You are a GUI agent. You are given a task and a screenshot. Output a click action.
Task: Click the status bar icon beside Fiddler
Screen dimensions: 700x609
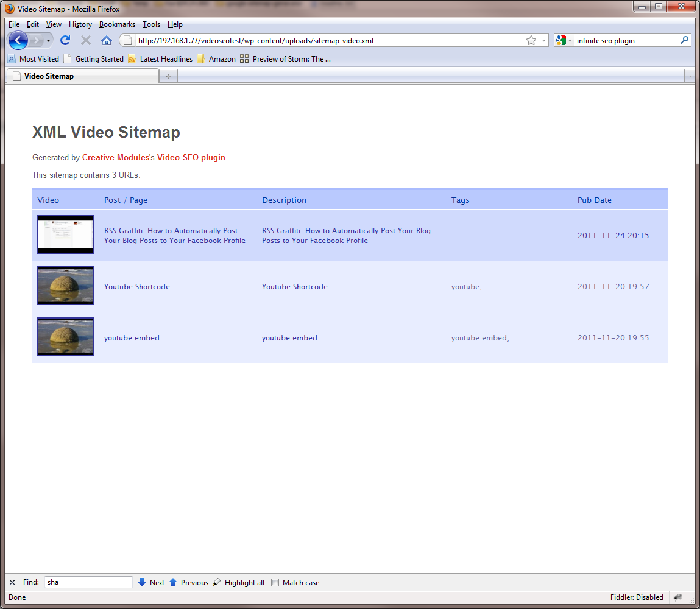tap(677, 597)
